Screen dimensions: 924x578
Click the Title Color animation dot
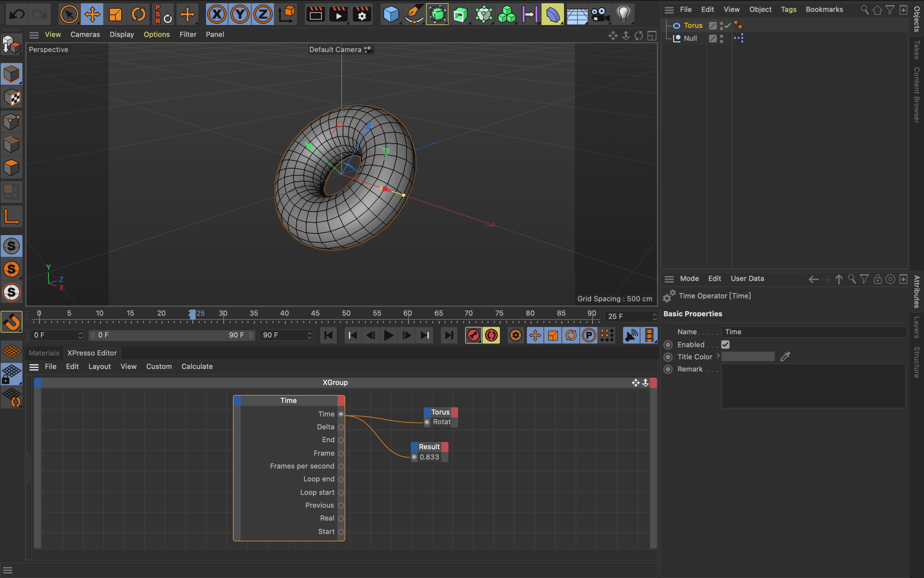tap(668, 357)
